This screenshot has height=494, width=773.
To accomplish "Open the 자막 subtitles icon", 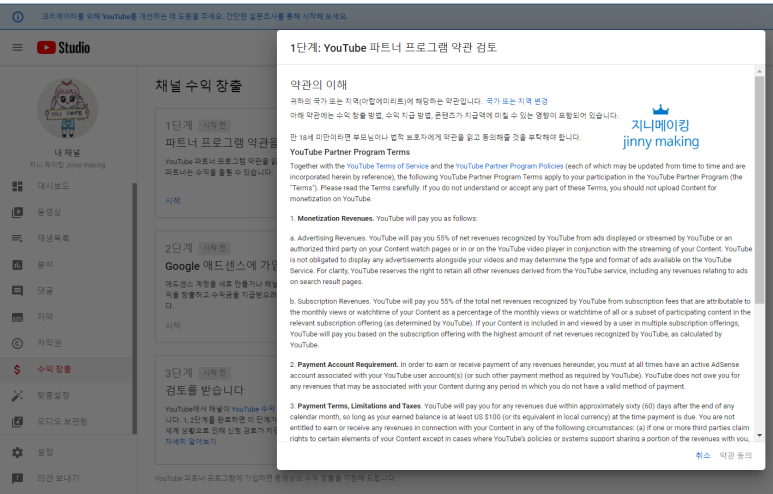I will pos(17,317).
